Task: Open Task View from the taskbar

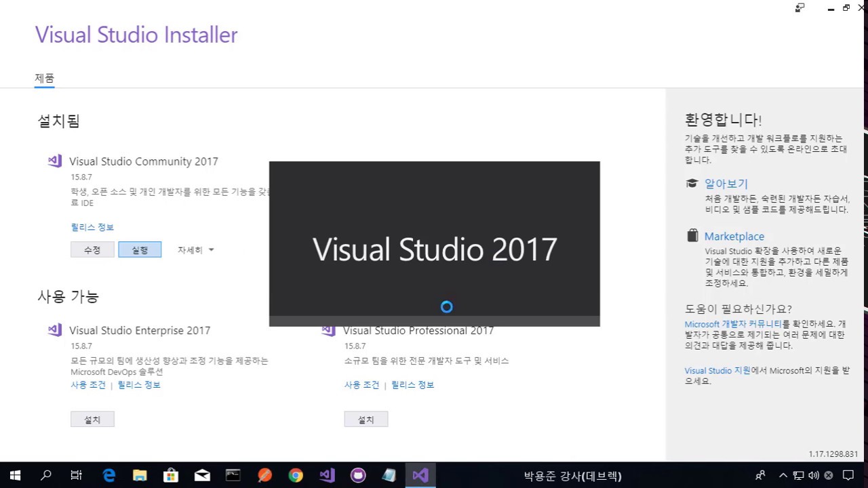Action: (x=77, y=475)
